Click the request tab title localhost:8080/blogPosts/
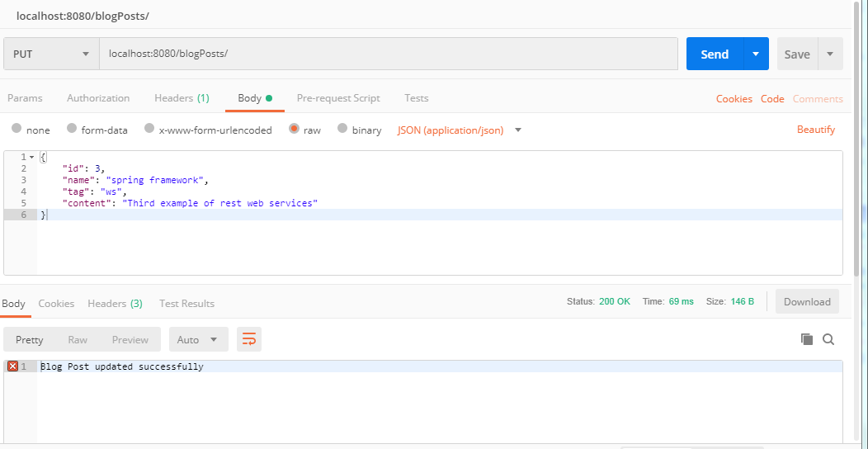868x449 pixels. pyautogui.click(x=83, y=16)
